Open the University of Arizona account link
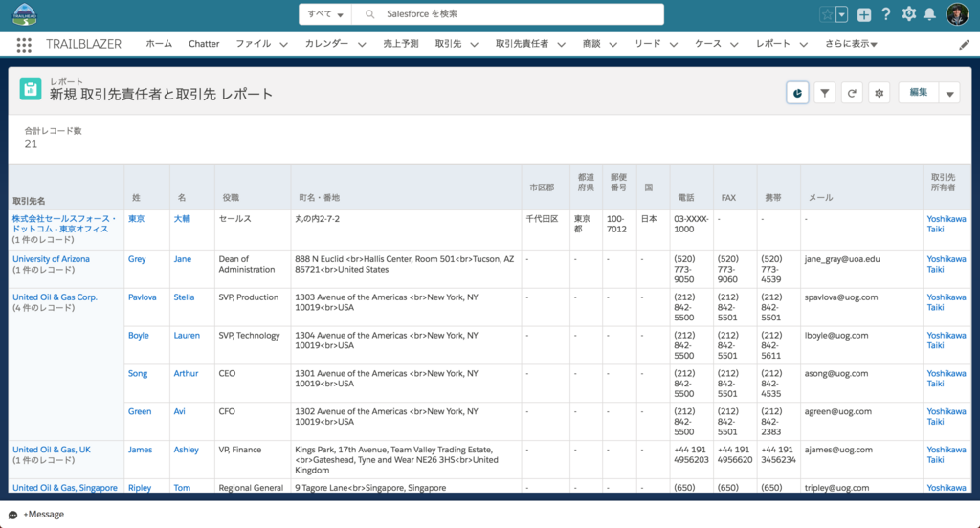The image size is (980, 528). (52, 258)
